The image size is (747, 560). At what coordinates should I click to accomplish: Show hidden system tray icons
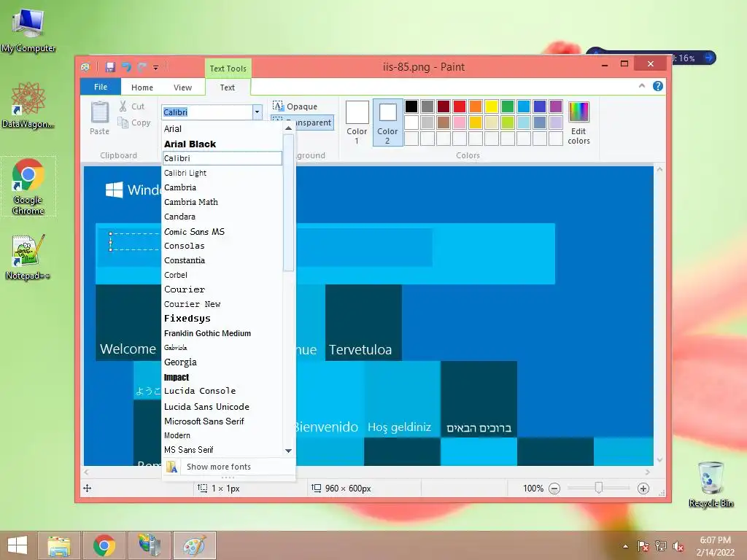pos(625,546)
